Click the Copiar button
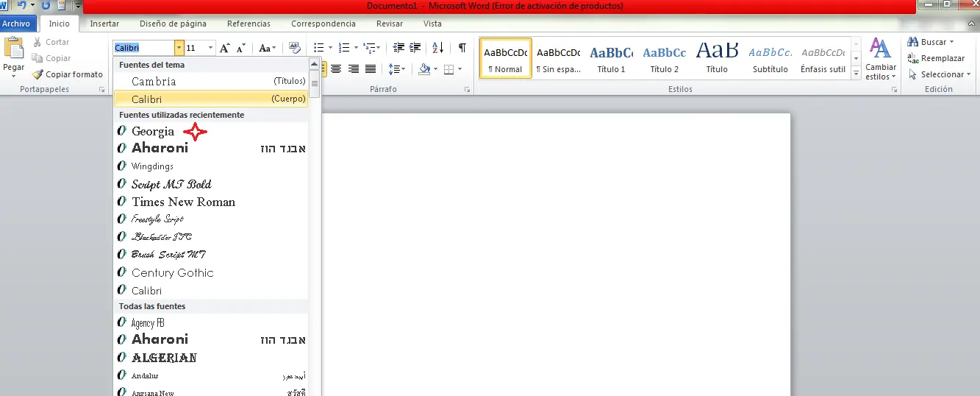Image resolution: width=980 pixels, height=396 pixels. pyautogui.click(x=51, y=58)
